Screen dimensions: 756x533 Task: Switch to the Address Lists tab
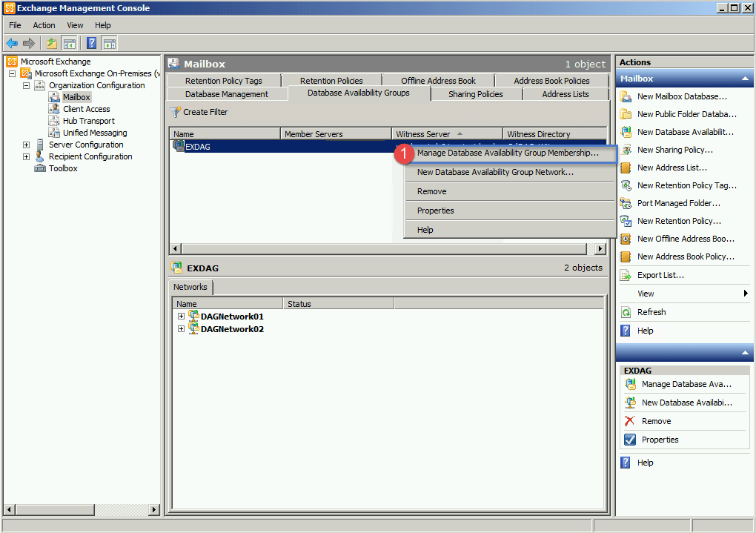click(x=566, y=94)
